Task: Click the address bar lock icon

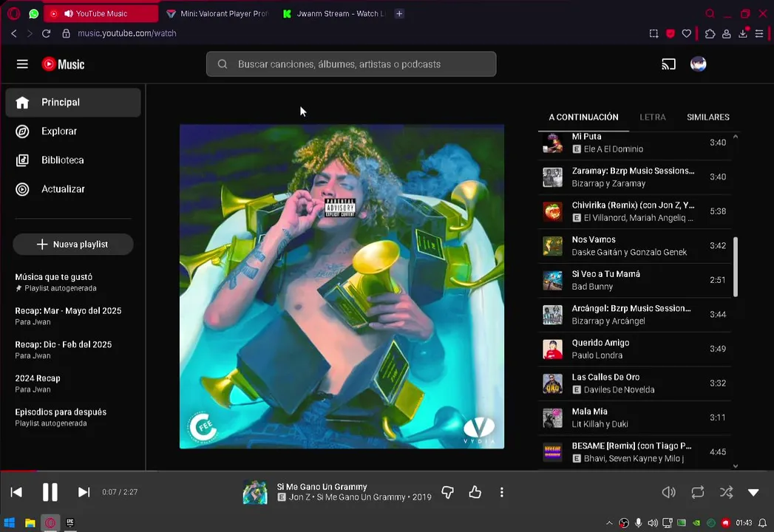Action: pyautogui.click(x=66, y=33)
